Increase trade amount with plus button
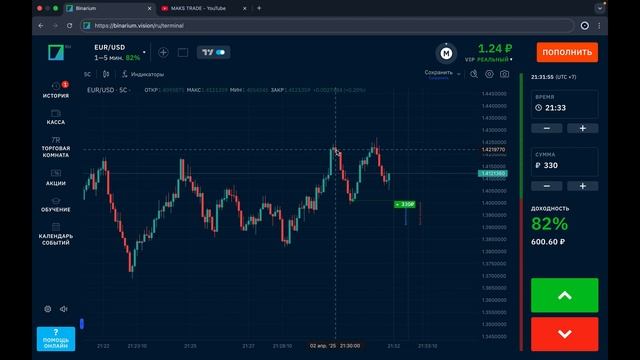The image size is (640, 360). click(x=582, y=186)
